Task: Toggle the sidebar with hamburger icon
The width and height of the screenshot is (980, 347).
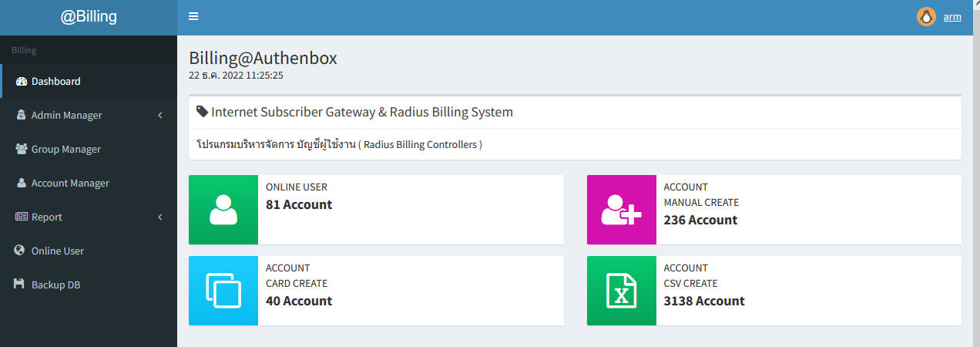Action: pyautogui.click(x=193, y=17)
